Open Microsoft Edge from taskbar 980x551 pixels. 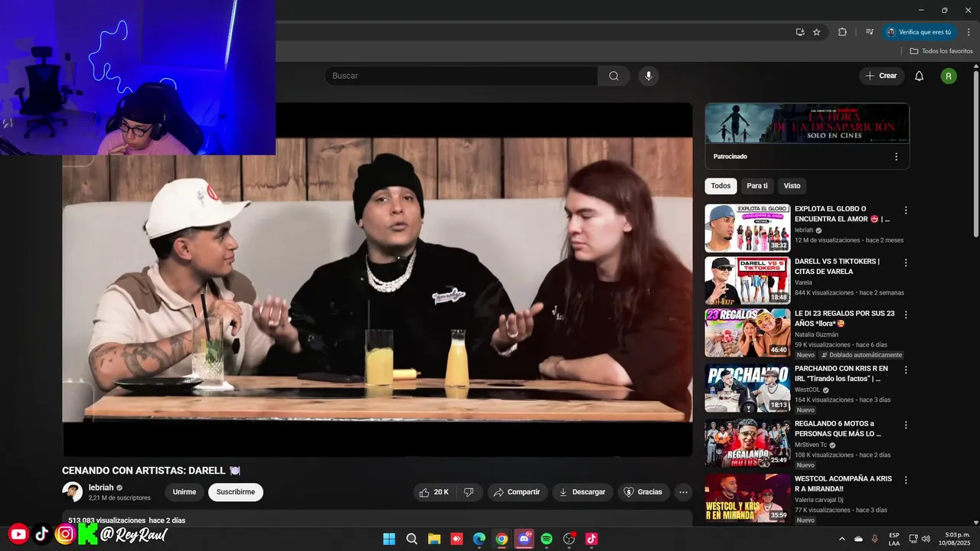[479, 539]
